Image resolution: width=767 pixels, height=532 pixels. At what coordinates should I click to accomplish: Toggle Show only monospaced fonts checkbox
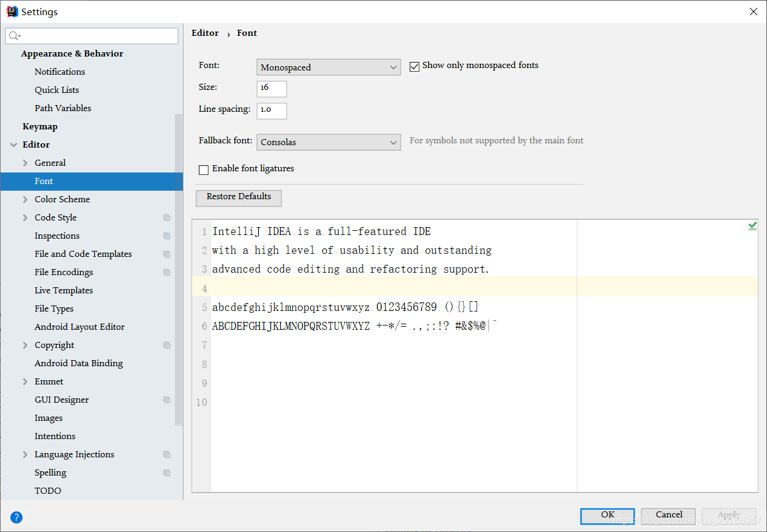(414, 66)
